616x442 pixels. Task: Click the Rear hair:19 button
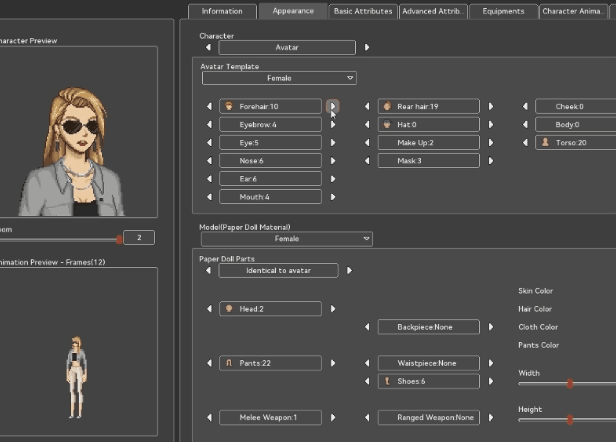(429, 106)
